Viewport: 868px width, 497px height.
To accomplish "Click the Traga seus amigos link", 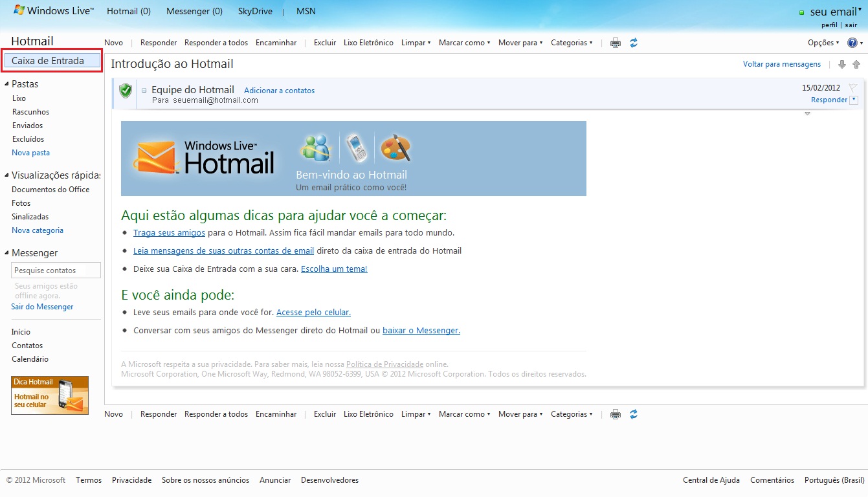I will (169, 232).
